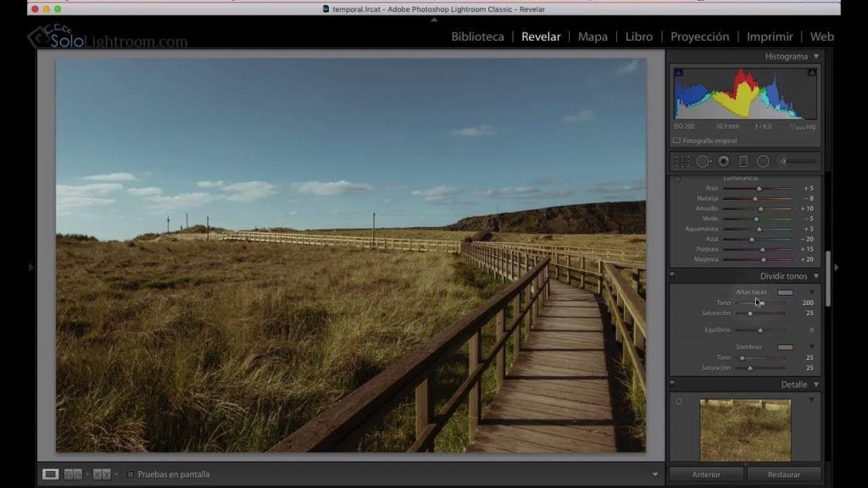Expand the Detalle panel
This screenshot has height=488, width=868.
[x=815, y=383]
